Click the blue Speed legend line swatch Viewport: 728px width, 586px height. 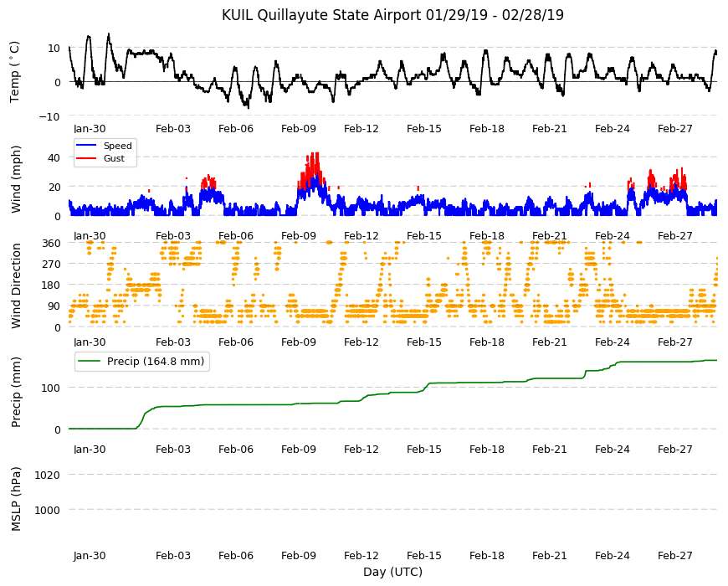86,146
